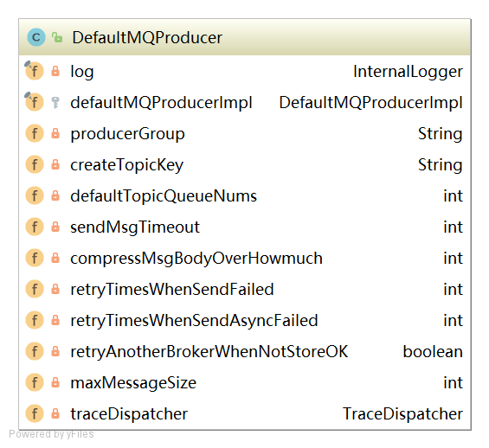Click the TraceDispatcher type name

coord(402,414)
